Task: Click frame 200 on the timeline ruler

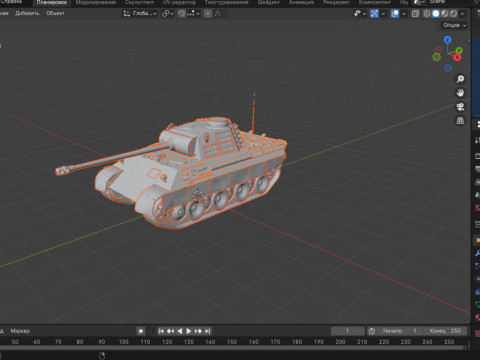Action: pyautogui.click(x=340, y=342)
